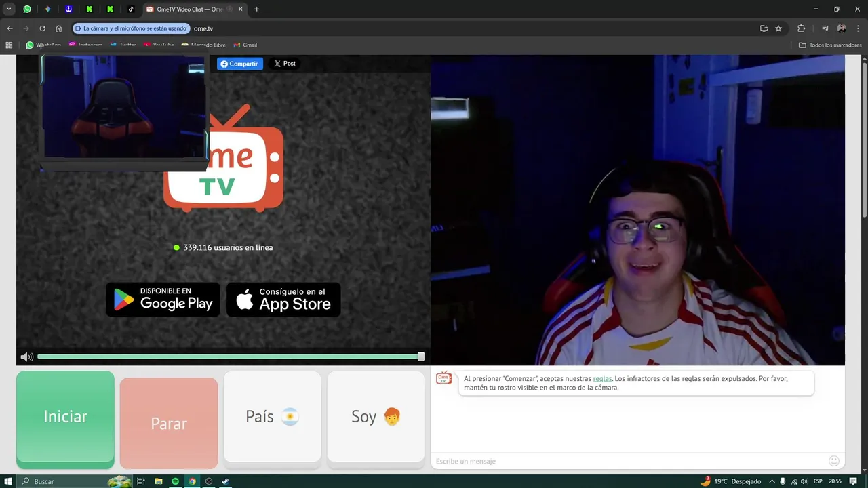Switch to the first Kick tab
This screenshot has height=488, width=868.
(x=90, y=9)
